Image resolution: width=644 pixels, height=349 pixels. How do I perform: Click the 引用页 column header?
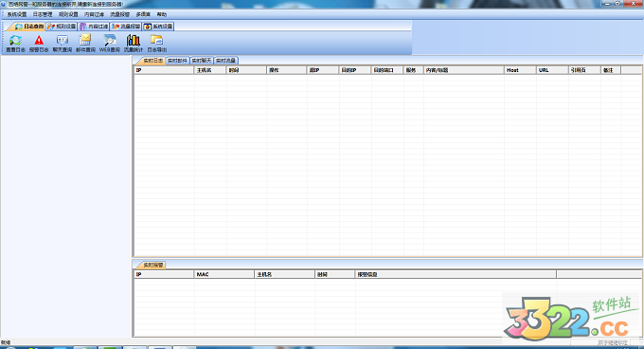pos(584,70)
